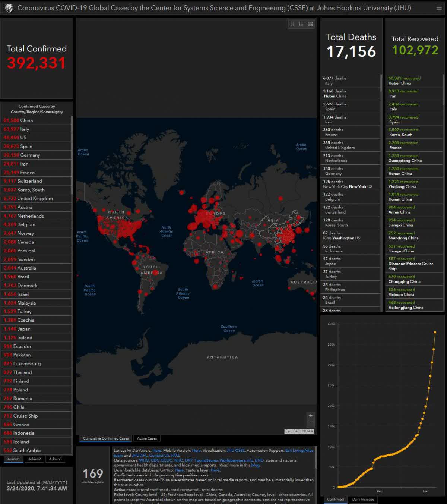Open the basemap gallery grid icon

click(x=310, y=24)
